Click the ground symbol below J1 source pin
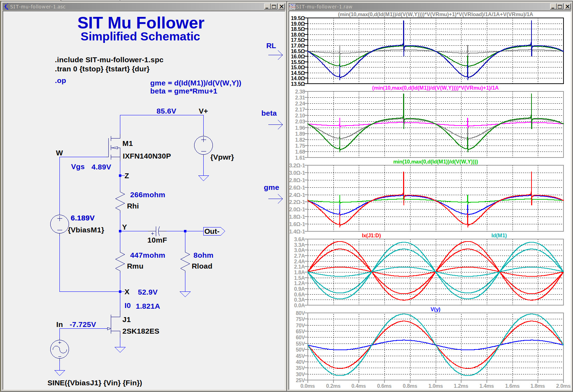Viewport: 573px width, 392px height. pos(120,349)
